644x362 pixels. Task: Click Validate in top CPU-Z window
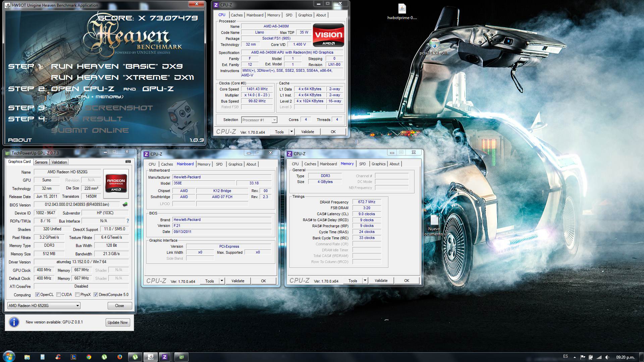pos(308,132)
